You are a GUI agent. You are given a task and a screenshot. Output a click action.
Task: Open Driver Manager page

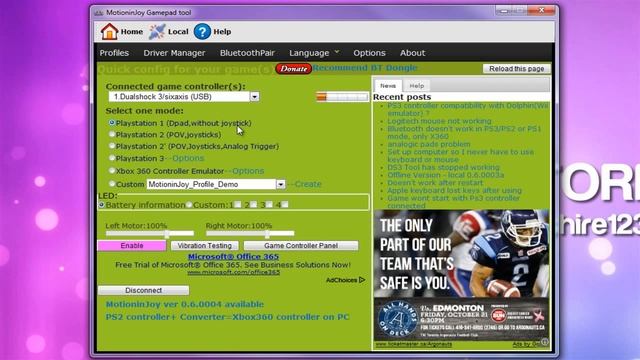coord(174,53)
